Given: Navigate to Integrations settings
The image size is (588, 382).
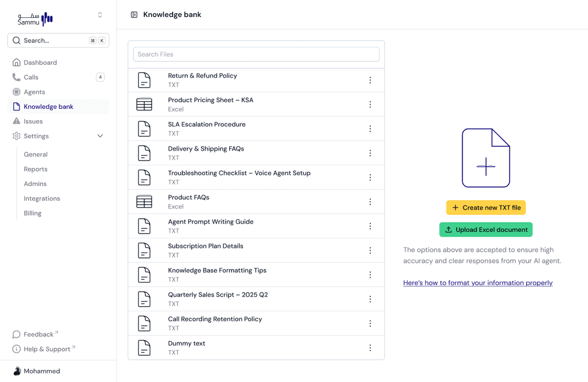Looking at the screenshot, I should pyautogui.click(x=42, y=199).
